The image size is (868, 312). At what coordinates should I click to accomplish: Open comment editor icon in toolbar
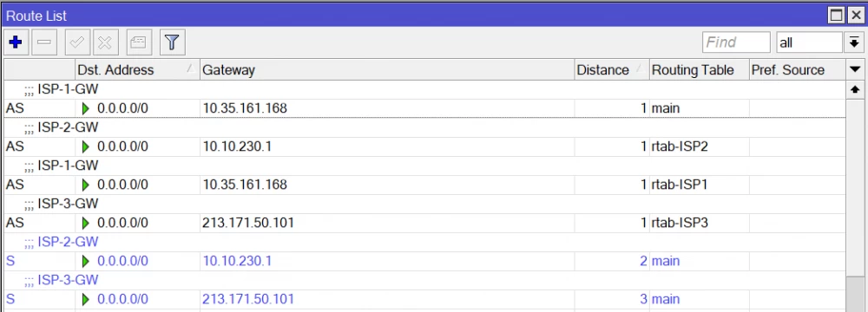click(x=139, y=42)
